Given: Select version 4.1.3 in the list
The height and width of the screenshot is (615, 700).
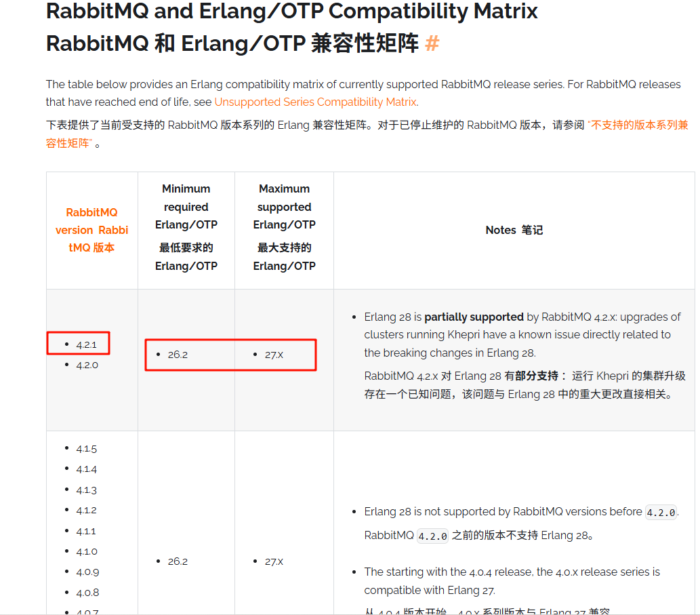Looking at the screenshot, I should pyautogui.click(x=86, y=490).
